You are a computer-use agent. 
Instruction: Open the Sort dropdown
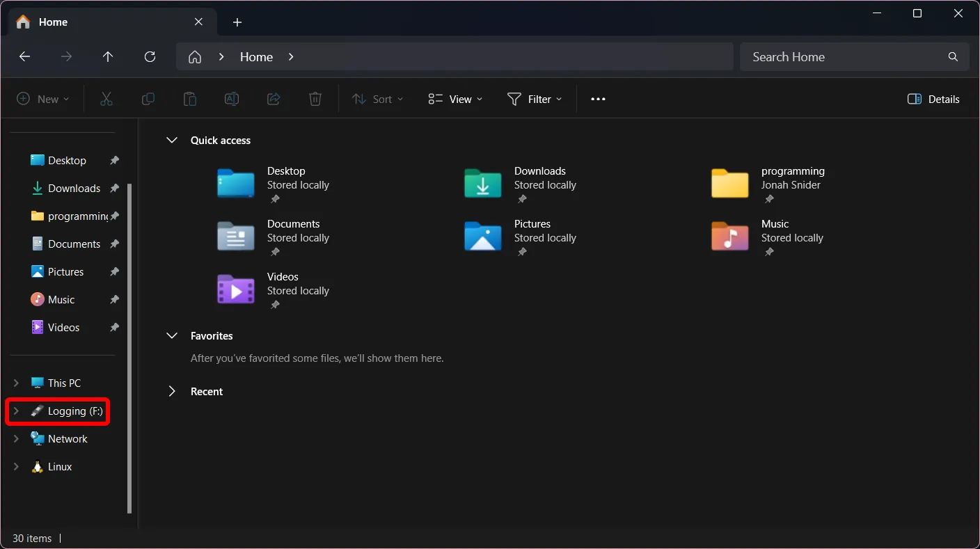click(377, 99)
